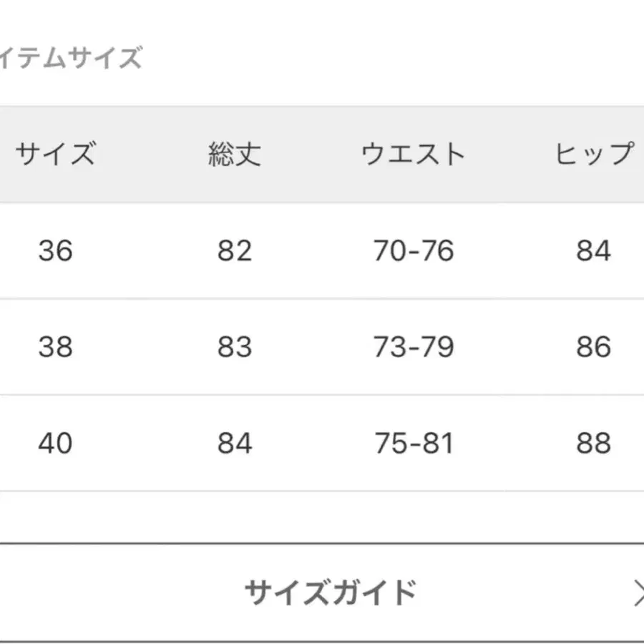Image resolution: width=644 pixels, height=644 pixels.
Task: Click the 総丈 column header
Action: point(235,152)
